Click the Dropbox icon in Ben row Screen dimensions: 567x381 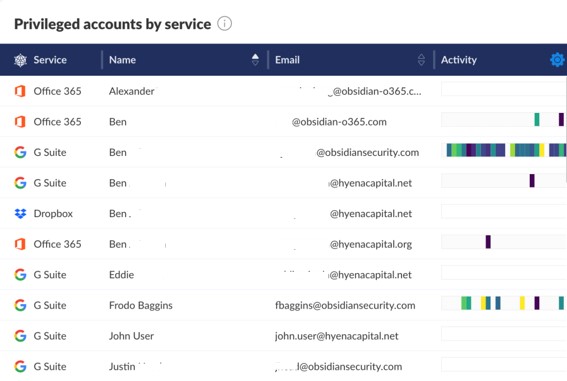click(x=20, y=214)
